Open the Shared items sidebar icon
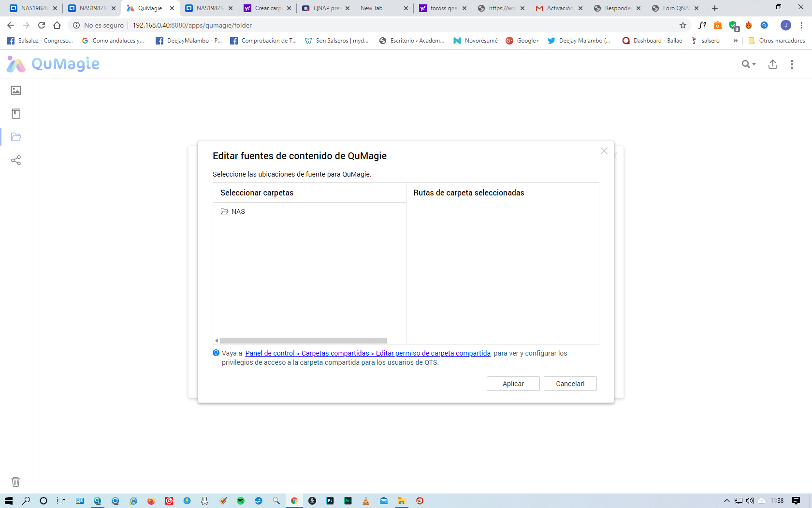812x508 pixels. pyautogui.click(x=16, y=160)
